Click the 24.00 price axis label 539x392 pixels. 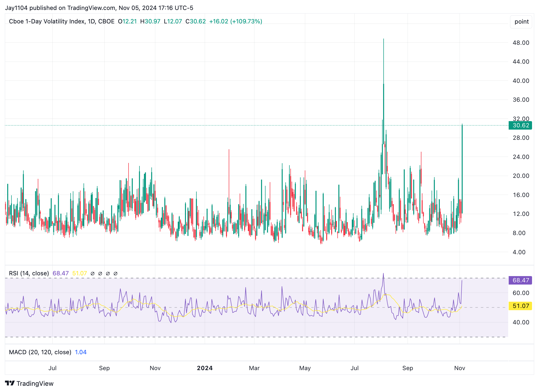pos(521,157)
